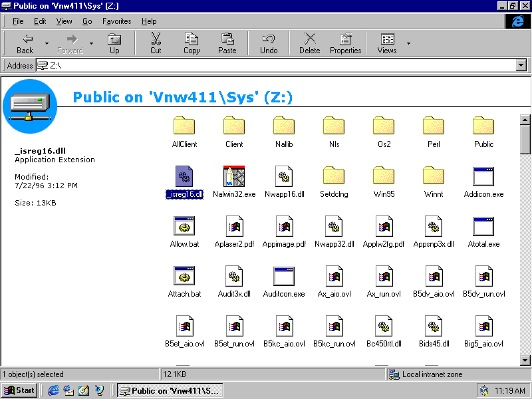This screenshot has width=532, height=399.
Task: Select the Nwapp16.dll file
Action: point(284,182)
